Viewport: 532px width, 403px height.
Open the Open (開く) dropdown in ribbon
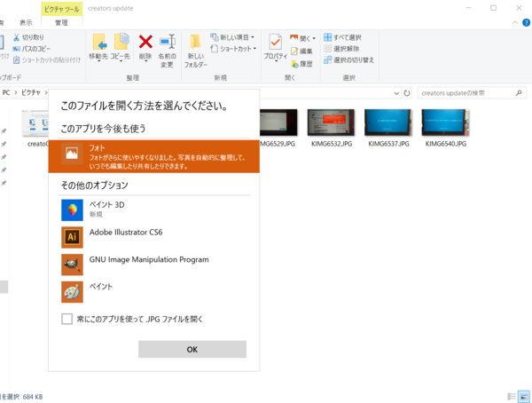pos(302,38)
